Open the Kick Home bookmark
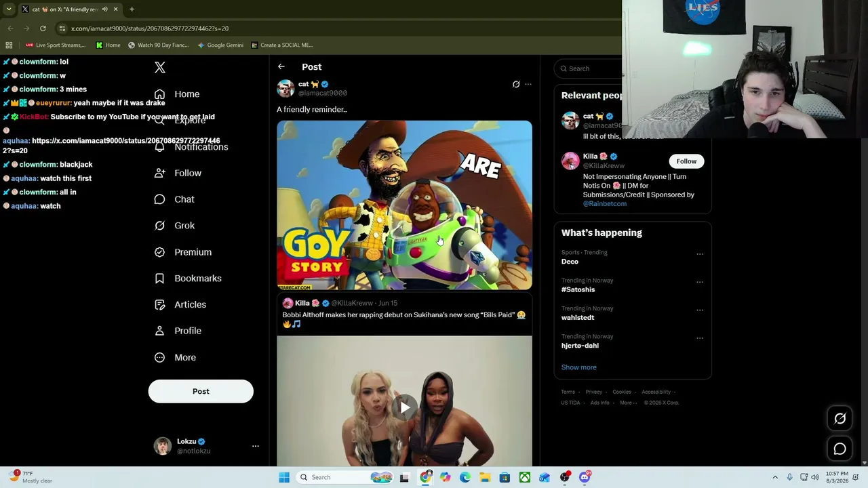 pyautogui.click(x=108, y=45)
